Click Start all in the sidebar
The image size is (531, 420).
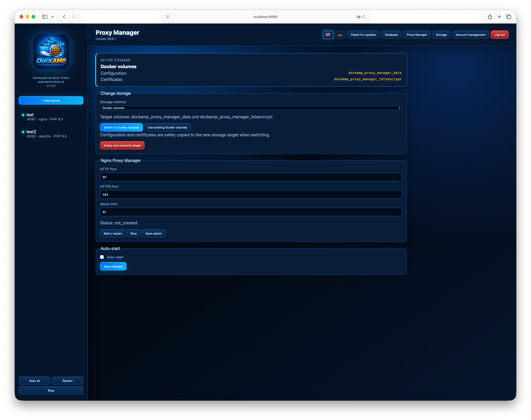pos(34,381)
